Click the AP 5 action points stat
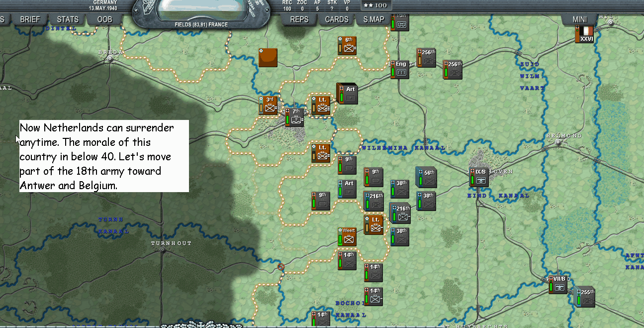This screenshot has height=328, width=644. tap(317, 5)
